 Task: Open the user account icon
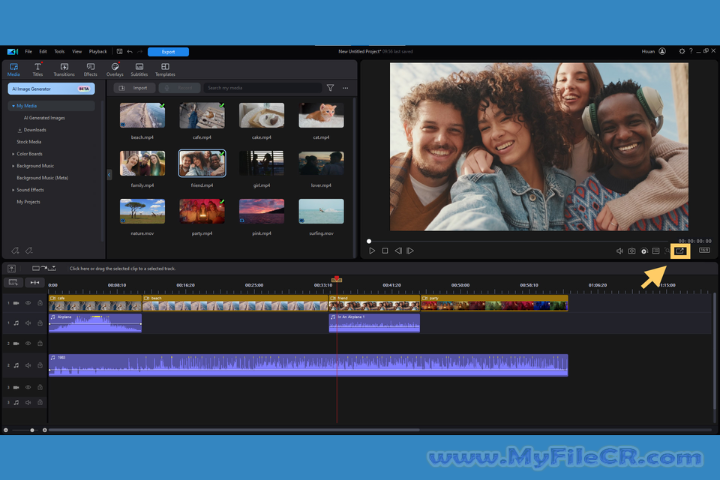pos(662,51)
